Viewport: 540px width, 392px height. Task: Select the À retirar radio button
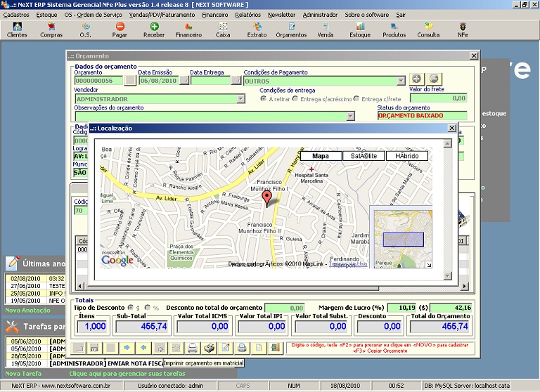(264, 99)
